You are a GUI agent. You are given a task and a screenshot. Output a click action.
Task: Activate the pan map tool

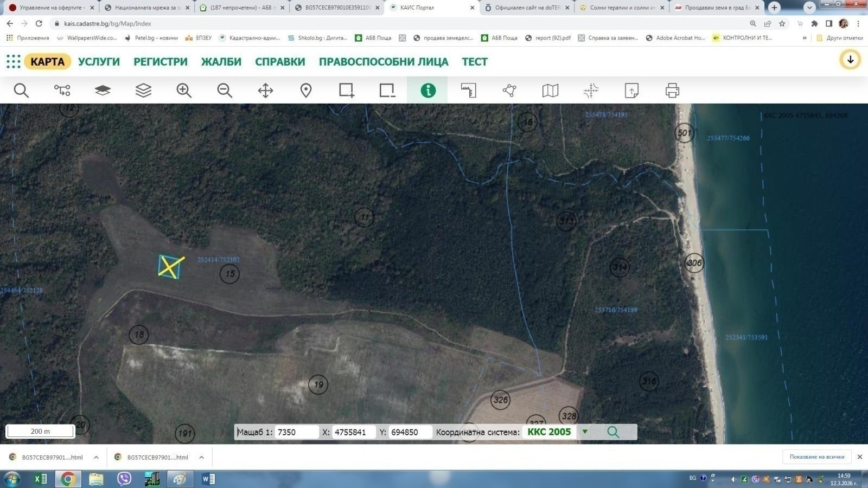265,91
